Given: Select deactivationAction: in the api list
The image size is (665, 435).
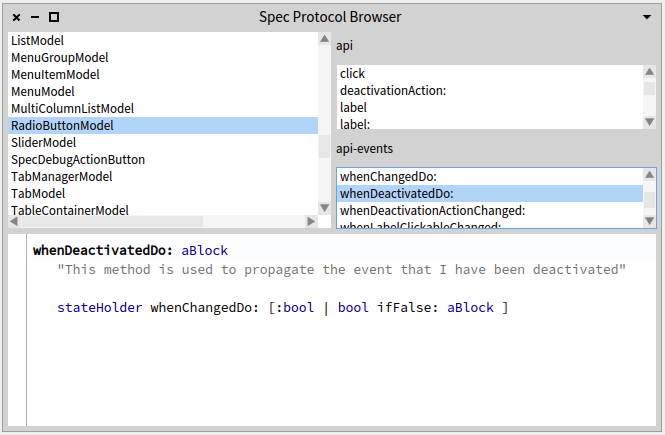Looking at the screenshot, I should pyautogui.click(x=392, y=91).
